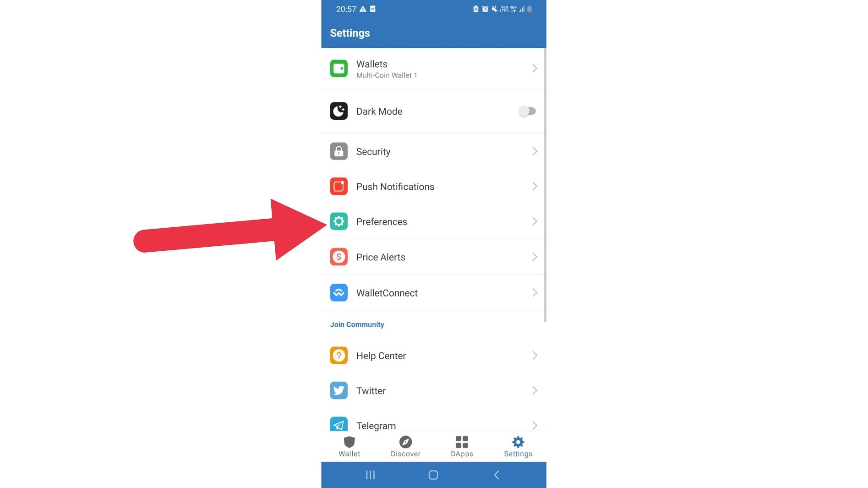Open Twitter social link
Screen dimensions: 868x488
[434, 390]
